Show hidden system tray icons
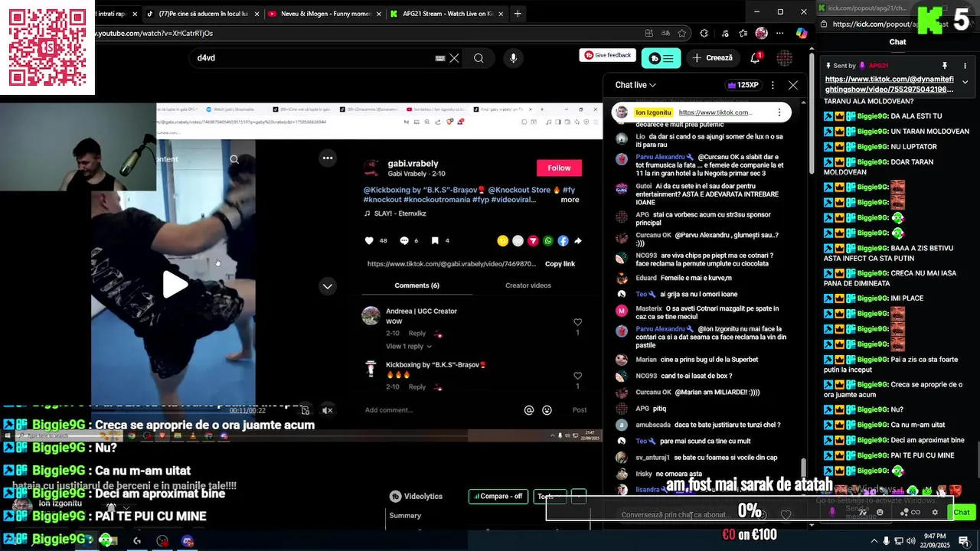 874,541
